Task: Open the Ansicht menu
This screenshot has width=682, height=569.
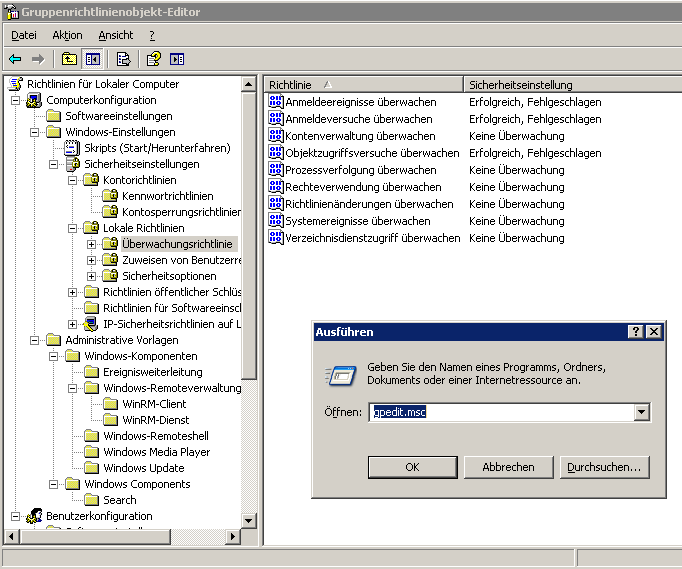Action: (x=116, y=35)
